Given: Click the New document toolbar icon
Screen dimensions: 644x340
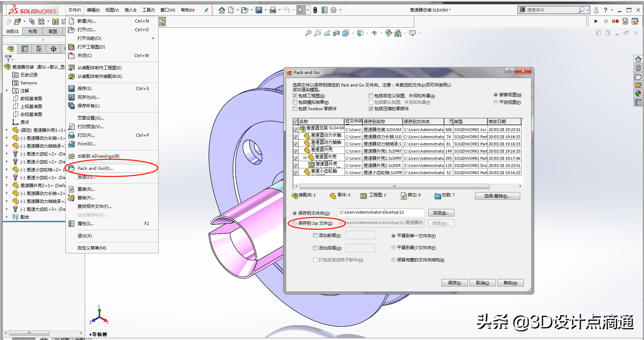Looking at the screenshot, I should (x=231, y=10).
